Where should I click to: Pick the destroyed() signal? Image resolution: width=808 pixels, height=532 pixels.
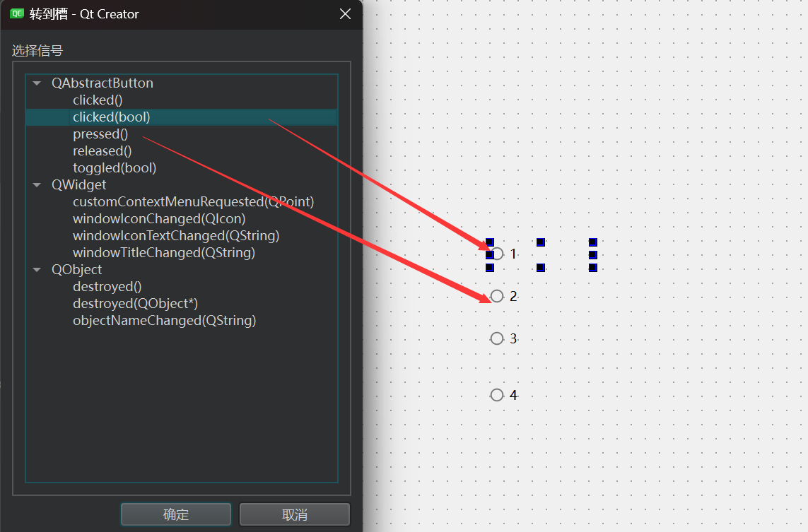(107, 286)
